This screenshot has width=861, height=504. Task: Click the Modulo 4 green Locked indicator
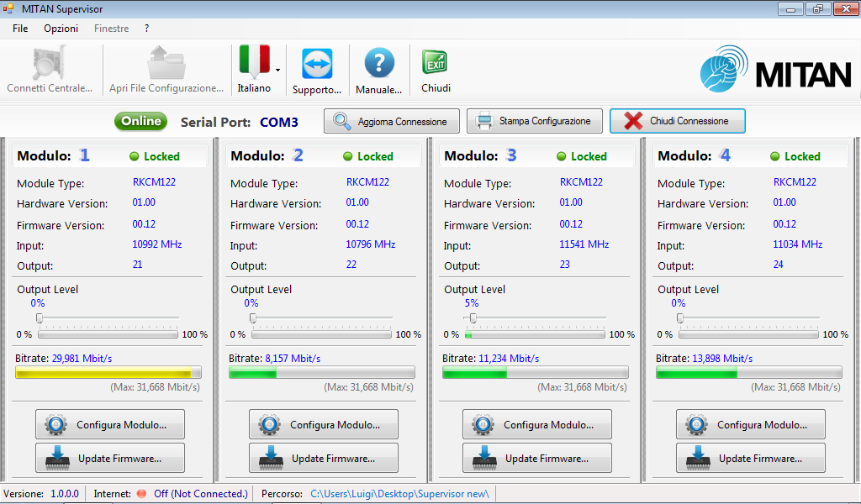pyautogui.click(x=774, y=156)
